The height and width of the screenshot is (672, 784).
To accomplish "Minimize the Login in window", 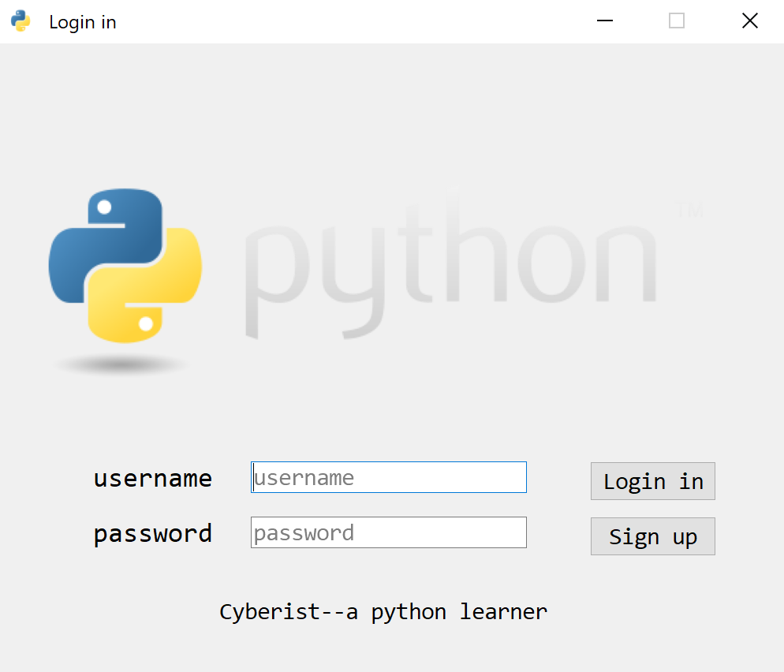I will pyautogui.click(x=605, y=21).
